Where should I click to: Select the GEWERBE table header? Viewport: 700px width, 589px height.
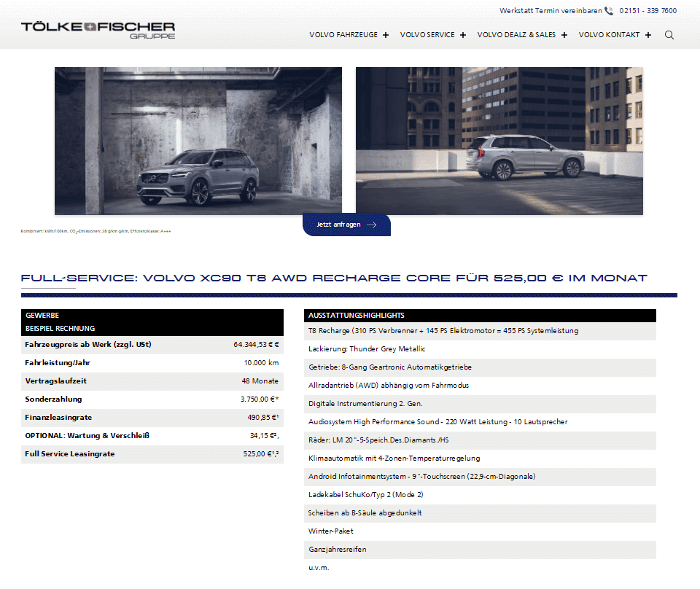tap(42, 316)
